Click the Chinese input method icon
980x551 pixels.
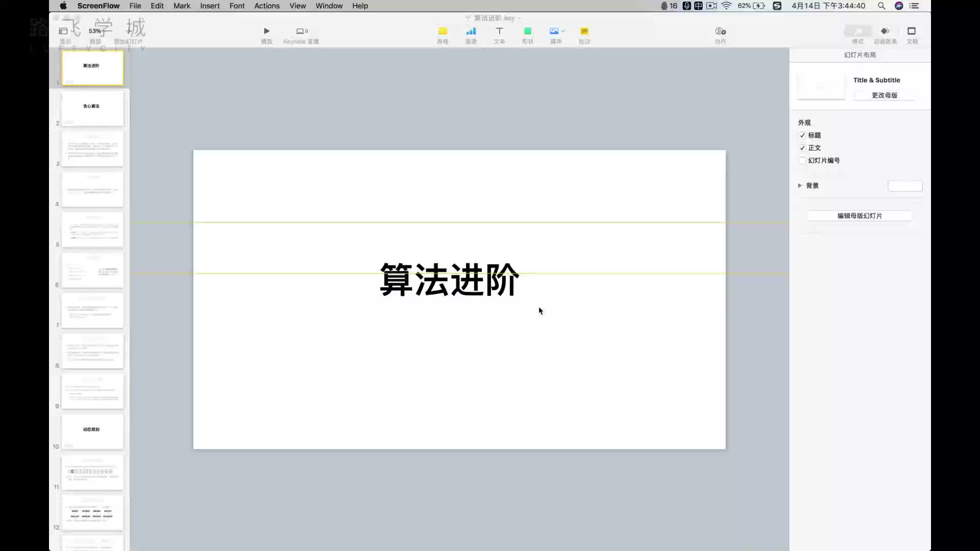[x=698, y=6]
